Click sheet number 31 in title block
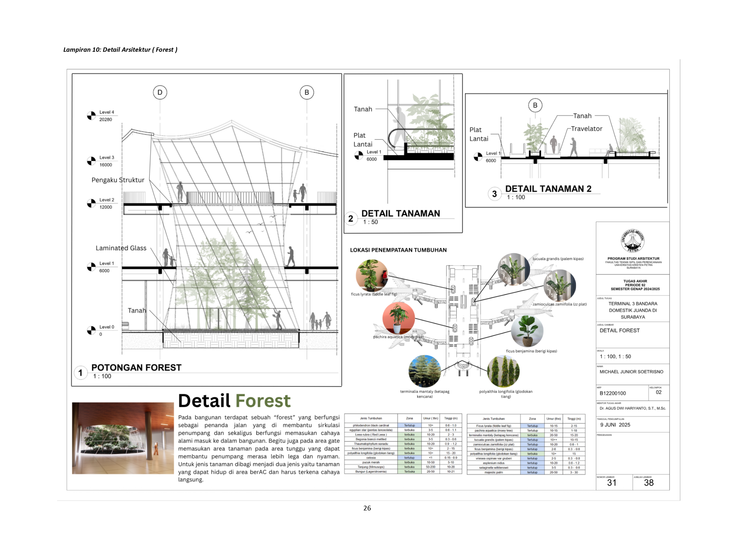Viewport: 756px width, 535px height. pos(611,483)
